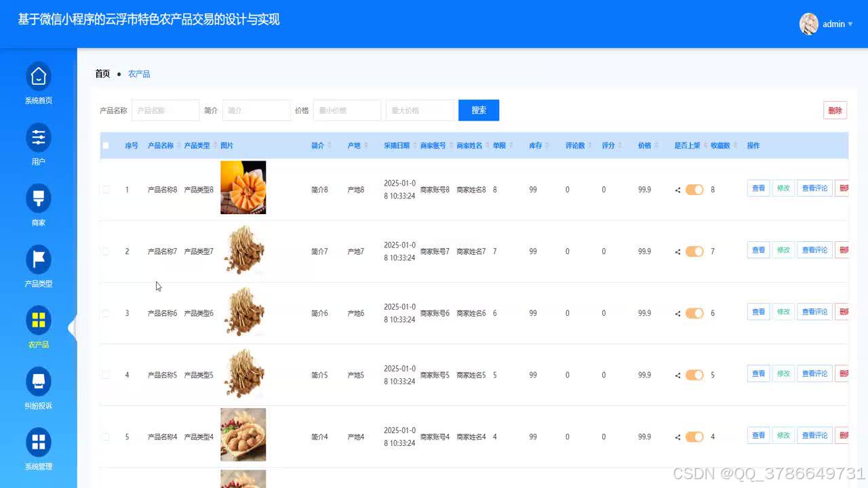868x488 pixels.
Task: Click the red 删除 button above the table
Action: 835,110
